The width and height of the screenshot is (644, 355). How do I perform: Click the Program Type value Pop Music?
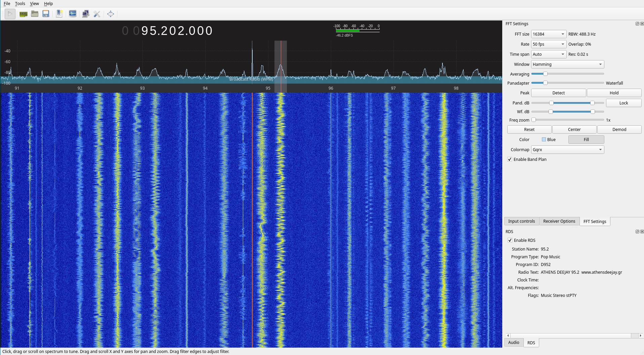point(551,257)
